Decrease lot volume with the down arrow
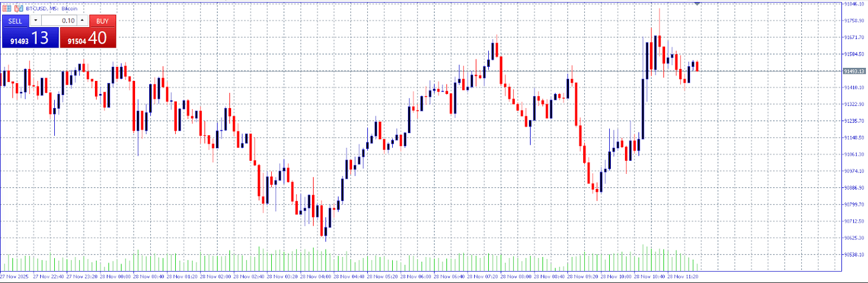This screenshot has width=868, height=283. point(36,20)
